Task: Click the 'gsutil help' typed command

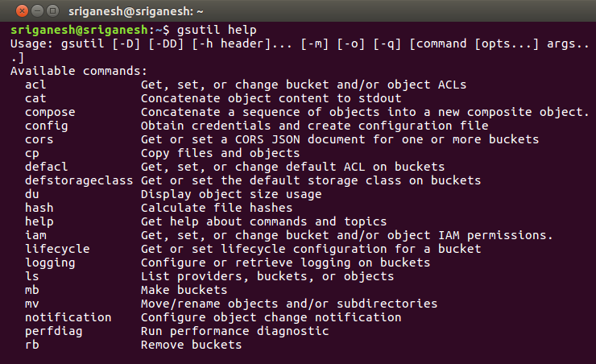Action: [x=217, y=30]
